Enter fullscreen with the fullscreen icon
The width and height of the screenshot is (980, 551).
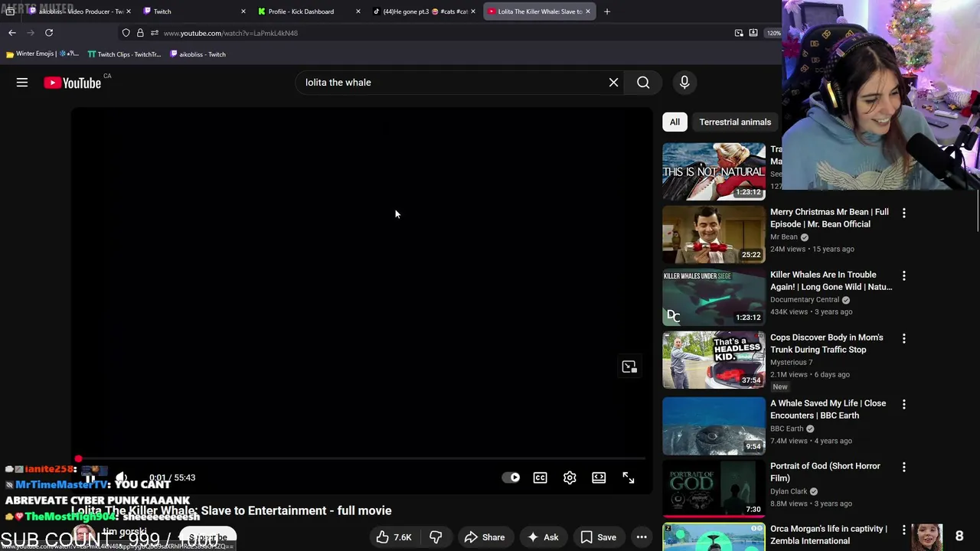pyautogui.click(x=629, y=478)
